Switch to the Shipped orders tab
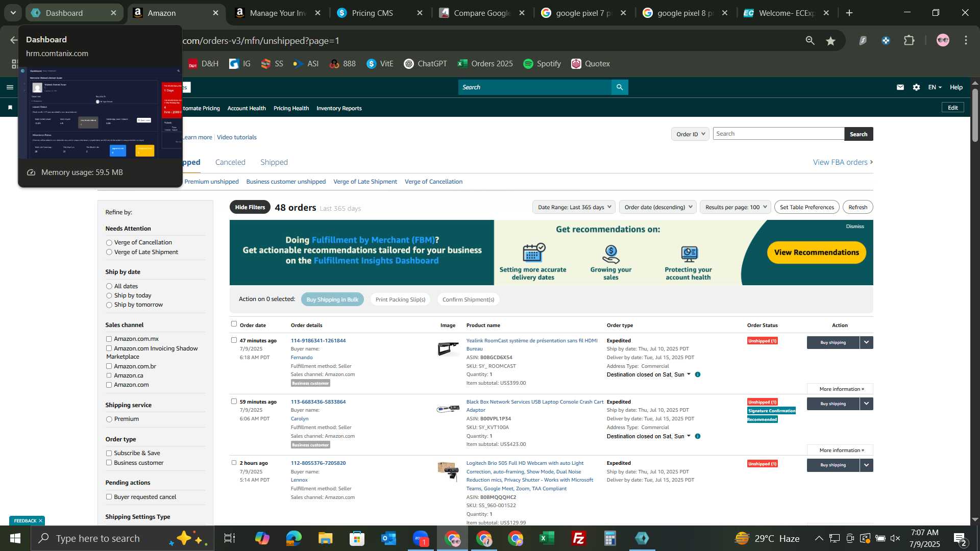This screenshot has height=551, width=980. point(274,162)
